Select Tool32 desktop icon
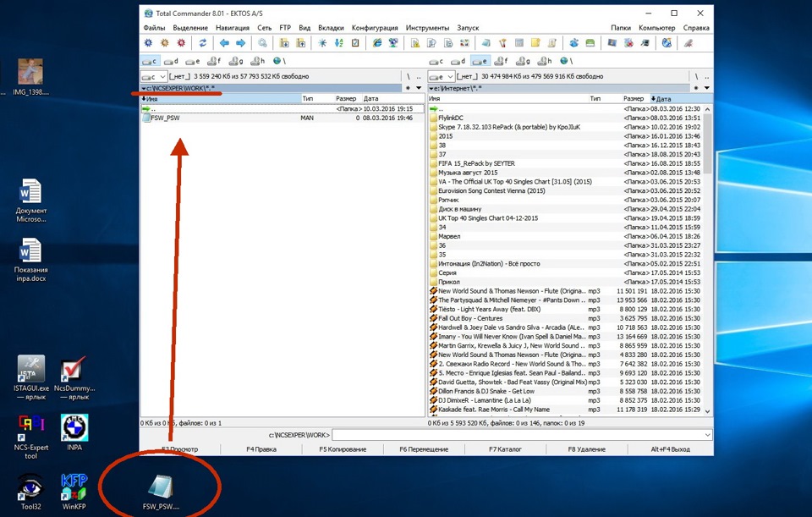Viewport: 812px width, 517px height. [30, 492]
